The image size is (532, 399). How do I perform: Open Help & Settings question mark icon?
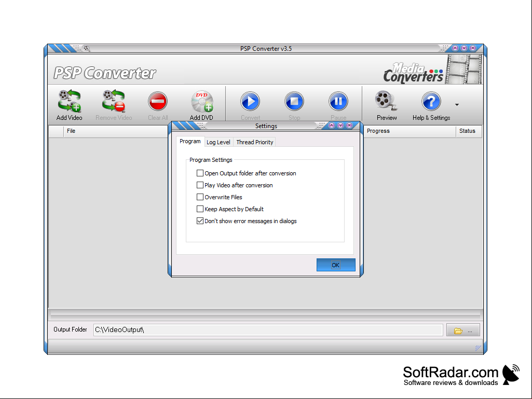point(431,101)
